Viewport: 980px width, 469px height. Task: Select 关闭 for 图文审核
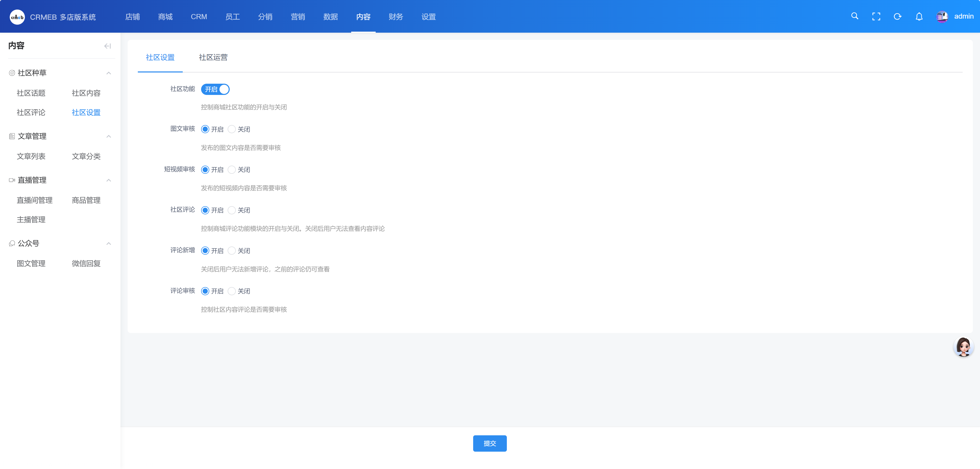[232, 129]
